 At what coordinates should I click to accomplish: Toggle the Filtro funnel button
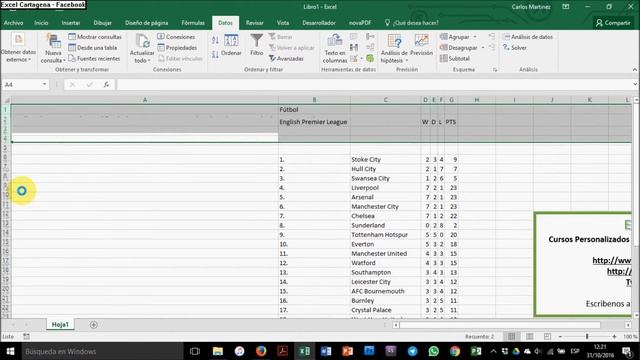point(256,45)
